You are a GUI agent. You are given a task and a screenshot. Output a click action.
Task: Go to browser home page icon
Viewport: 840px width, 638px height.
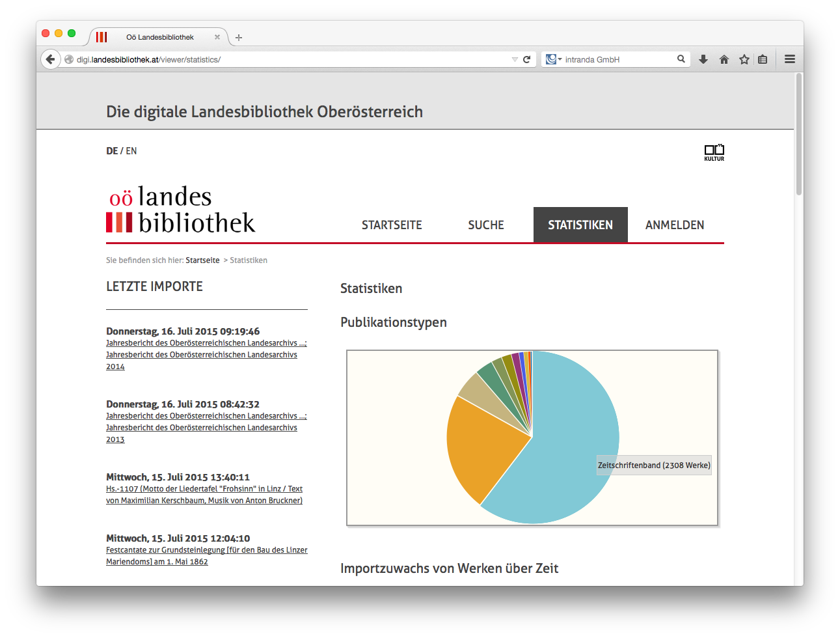coord(724,59)
